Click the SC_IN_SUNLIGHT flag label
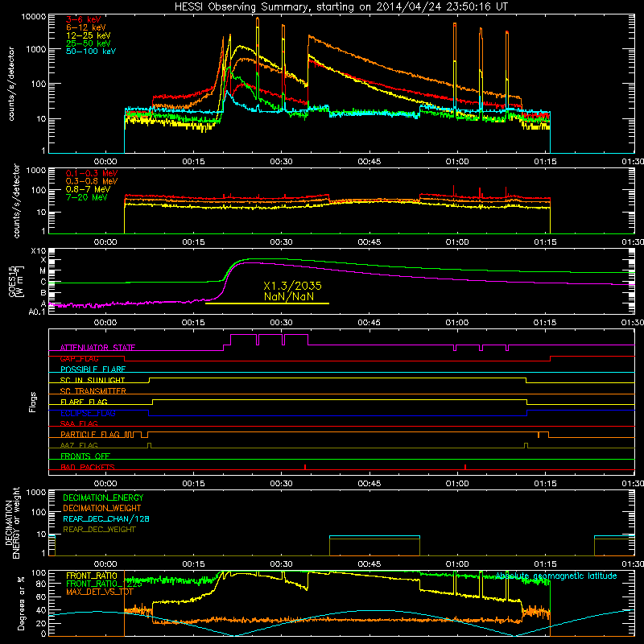The width and height of the screenshot is (644, 644). tap(93, 380)
